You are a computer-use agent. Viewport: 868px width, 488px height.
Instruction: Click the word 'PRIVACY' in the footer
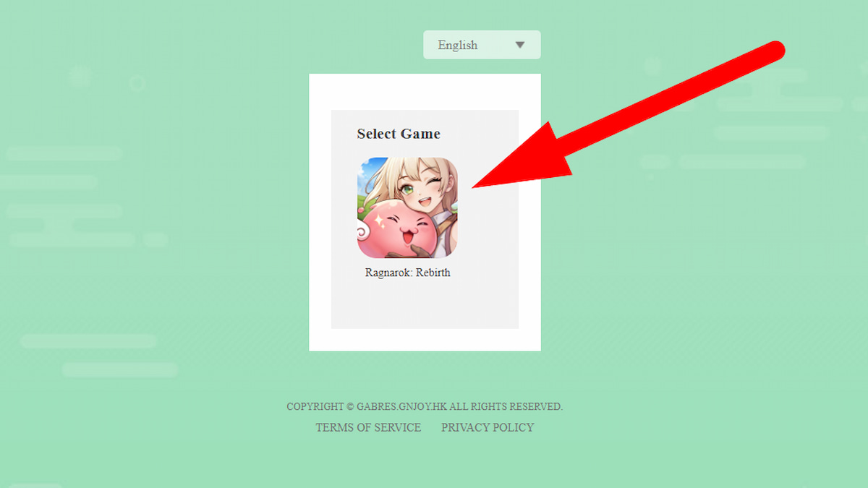tap(464, 427)
